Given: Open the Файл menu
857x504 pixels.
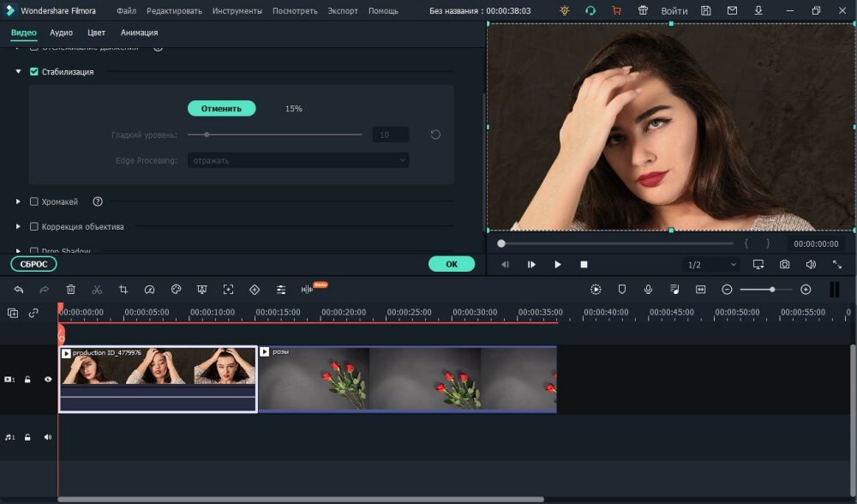Looking at the screenshot, I should pyautogui.click(x=126, y=11).
